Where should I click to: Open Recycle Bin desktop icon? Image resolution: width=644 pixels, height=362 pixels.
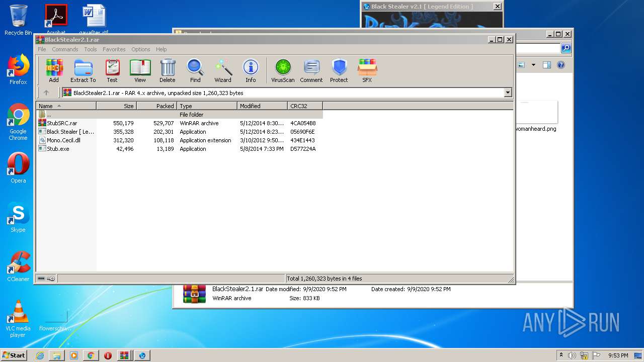[18, 20]
